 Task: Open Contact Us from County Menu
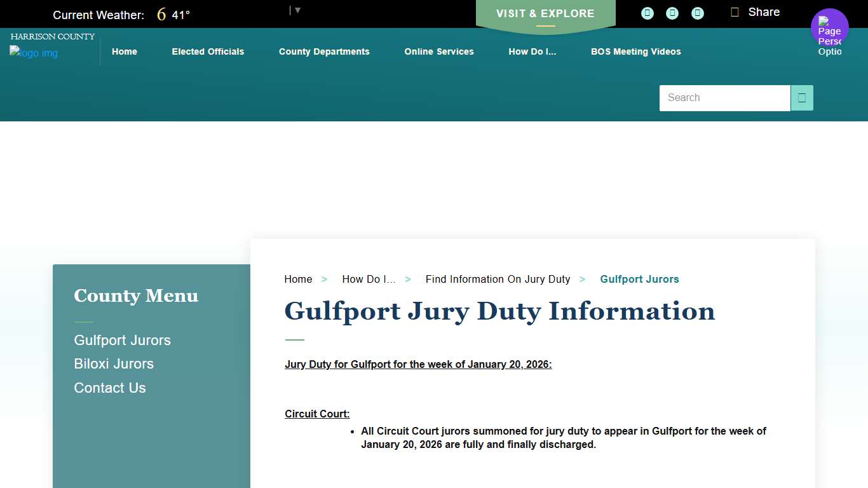(110, 388)
